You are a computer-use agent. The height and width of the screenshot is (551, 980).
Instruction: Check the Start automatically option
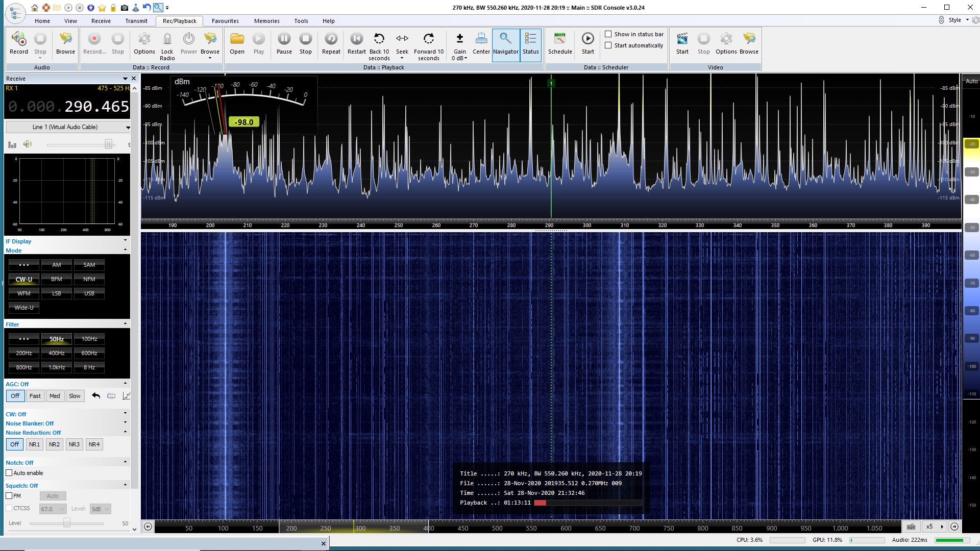(608, 45)
